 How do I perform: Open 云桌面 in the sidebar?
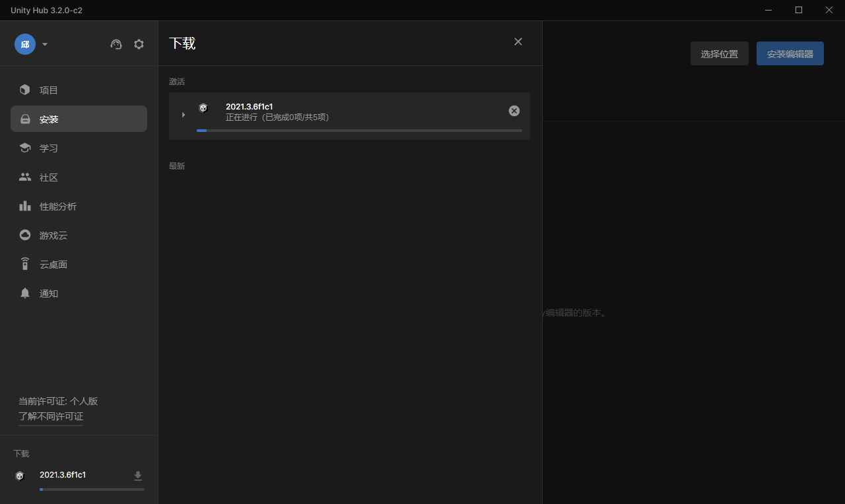click(x=79, y=264)
